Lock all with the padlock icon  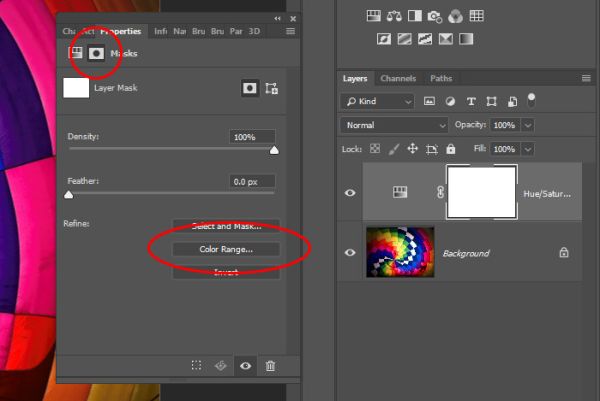451,149
